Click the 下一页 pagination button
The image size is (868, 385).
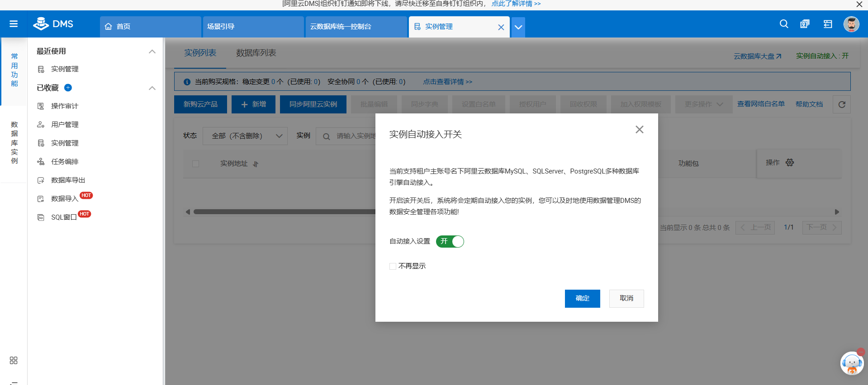[x=822, y=227]
